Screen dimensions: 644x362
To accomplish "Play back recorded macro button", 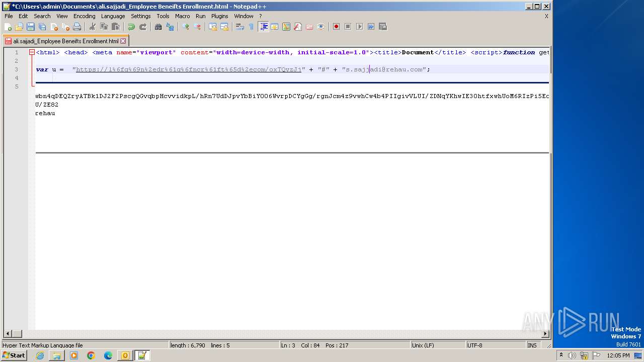I will 360,27.
